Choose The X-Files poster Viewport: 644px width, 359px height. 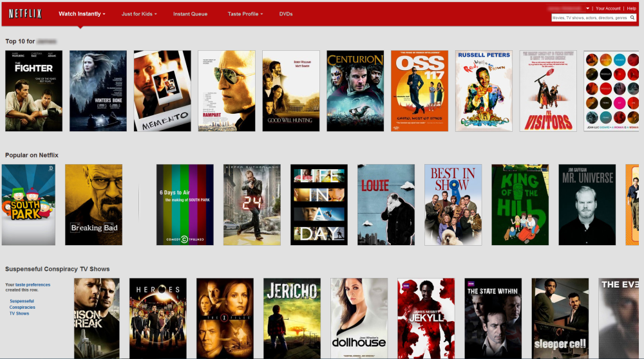click(225, 318)
